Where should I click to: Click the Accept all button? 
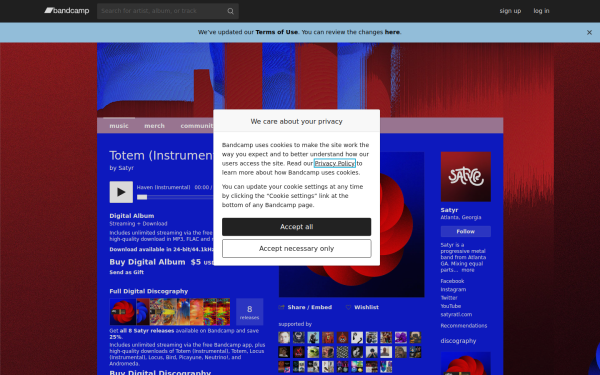[297, 227]
